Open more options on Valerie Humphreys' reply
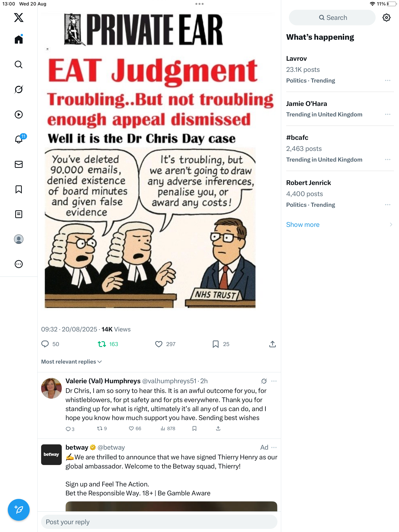This screenshot has height=532, width=399. coord(274,381)
